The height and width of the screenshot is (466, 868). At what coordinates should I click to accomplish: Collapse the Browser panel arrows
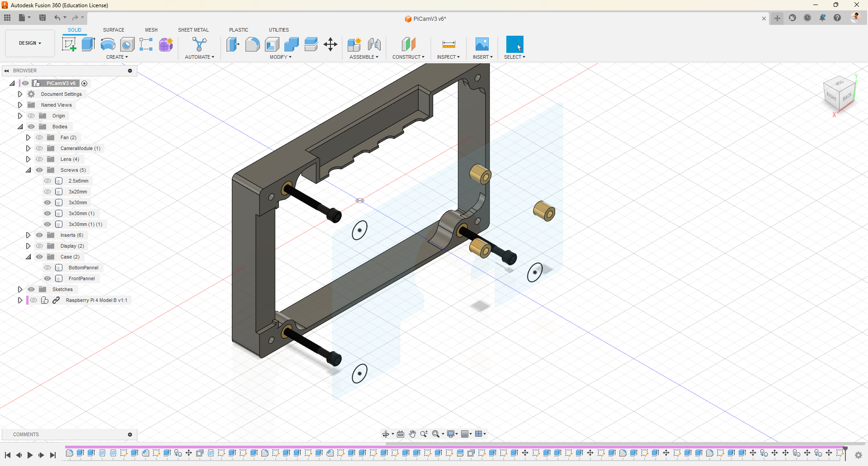tap(6, 71)
